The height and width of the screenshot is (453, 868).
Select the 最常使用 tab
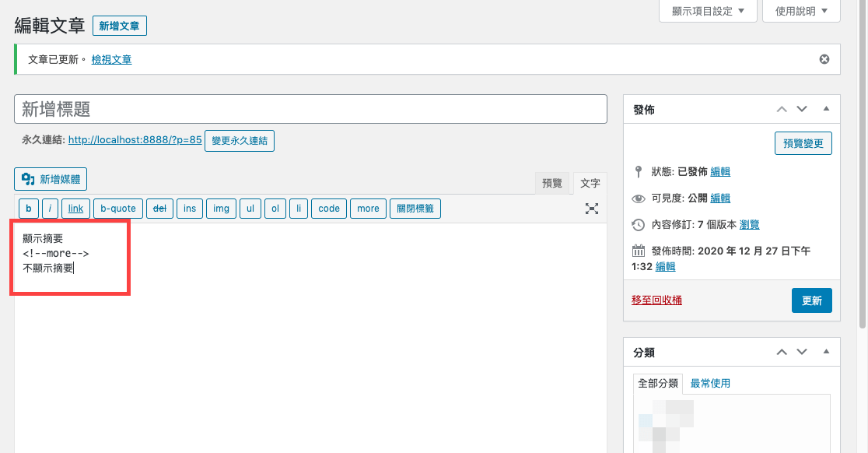tap(710, 383)
